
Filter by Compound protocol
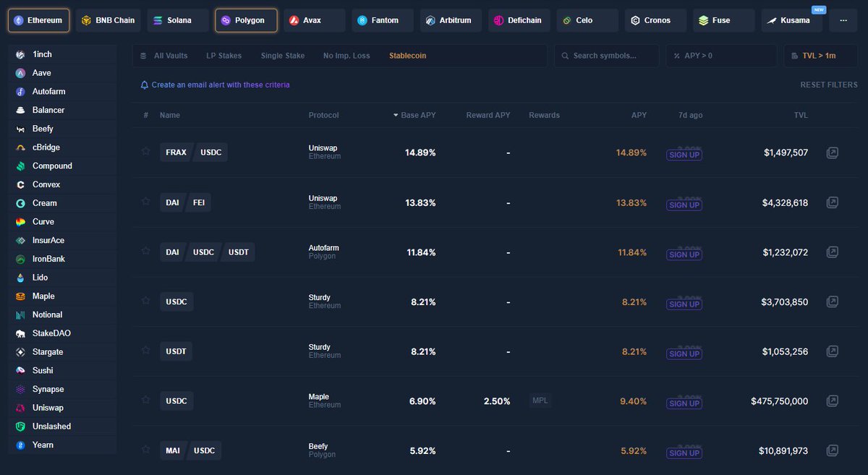[x=62, y=166]
